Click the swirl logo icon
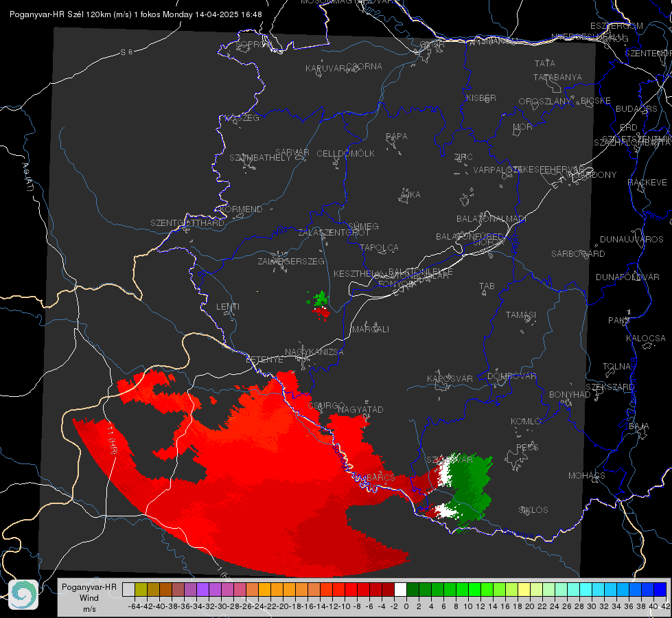The width and height of the screenshot is (672, 618). coord(23,595)
